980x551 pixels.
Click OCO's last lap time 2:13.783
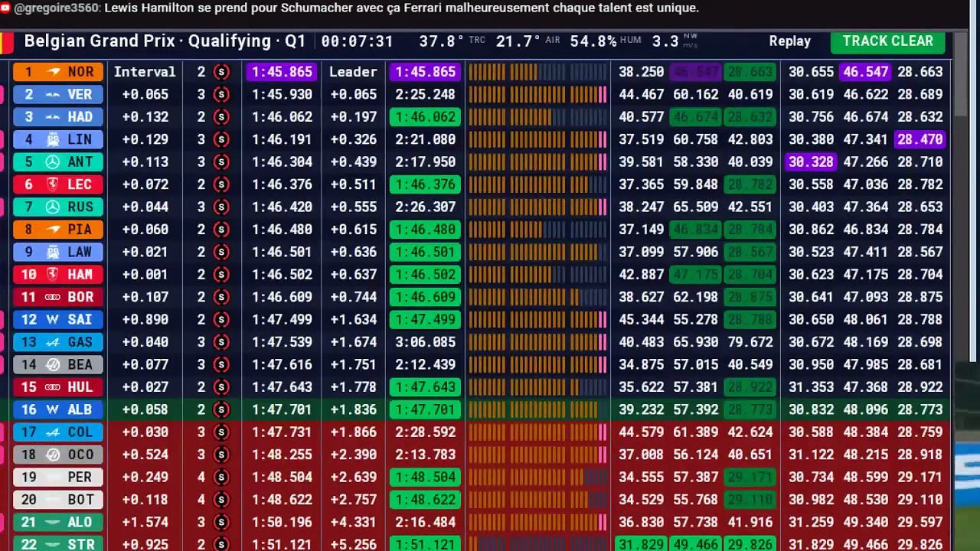tap(425, 455)
